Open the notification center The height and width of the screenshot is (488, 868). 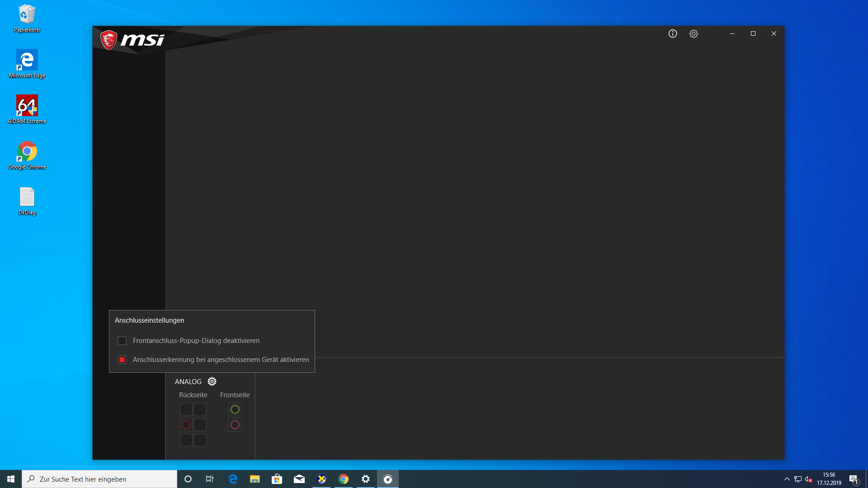[x=854, y=479]
